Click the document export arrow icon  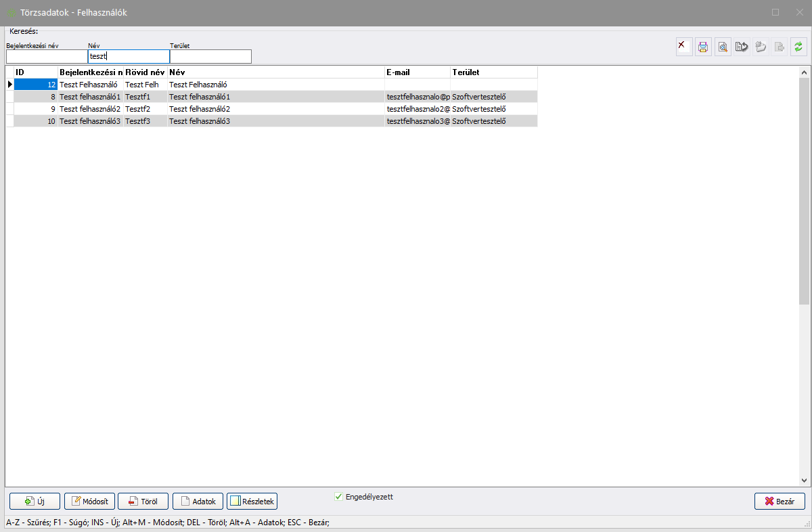click(742, 47)
